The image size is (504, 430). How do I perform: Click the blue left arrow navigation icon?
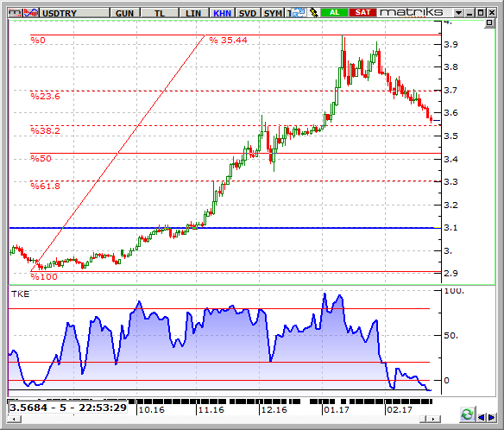(482, 417)
